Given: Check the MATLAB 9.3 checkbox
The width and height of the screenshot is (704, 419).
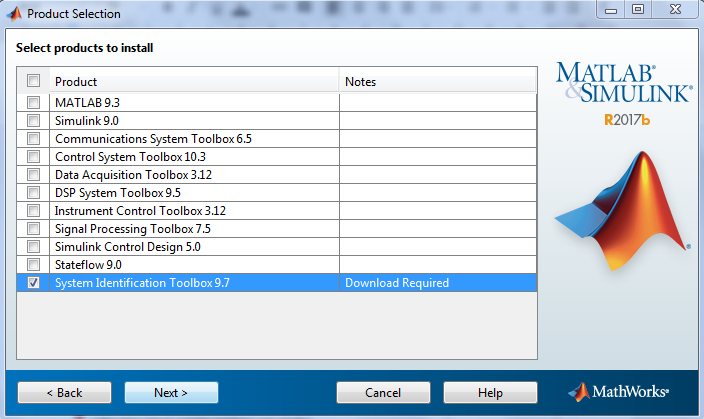Looking at the screenshot, I should pyautogui.click(x=33, y=102).
